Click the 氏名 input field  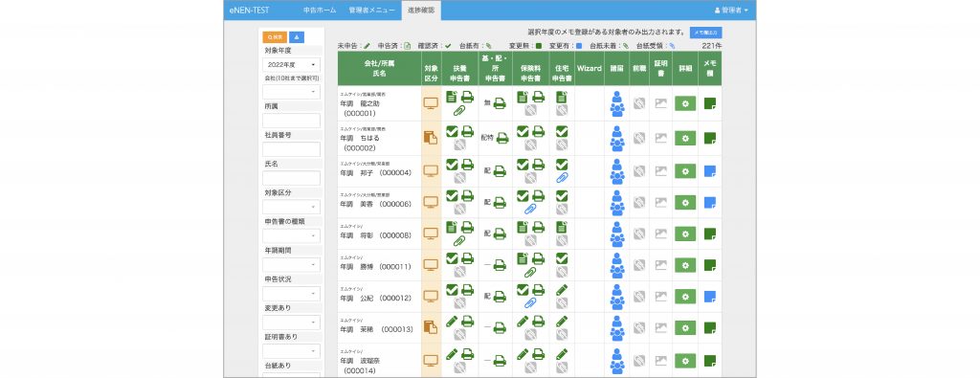[291, 178]
